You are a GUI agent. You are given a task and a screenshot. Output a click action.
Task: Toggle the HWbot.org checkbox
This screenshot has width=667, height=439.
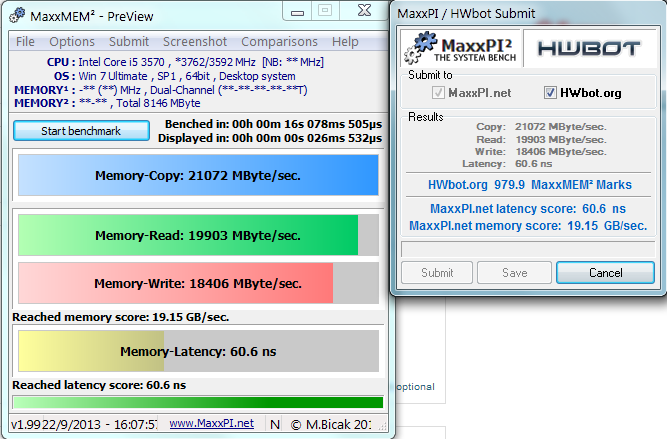(550, 92)
